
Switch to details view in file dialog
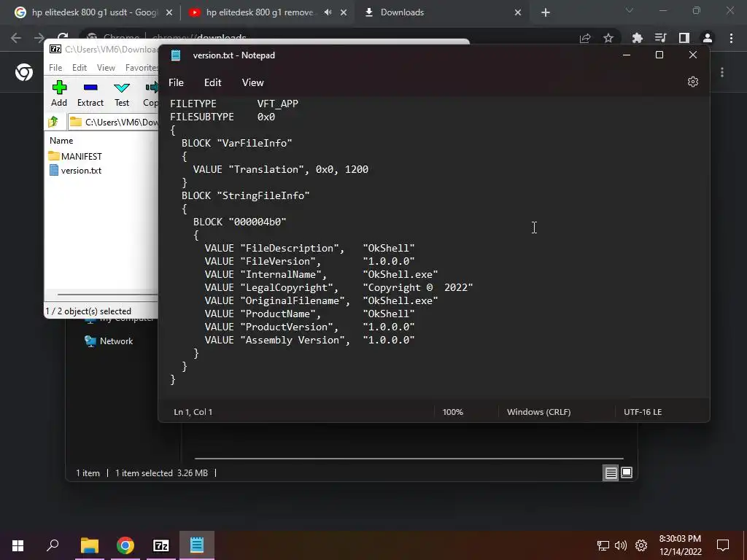click(611, 472)
